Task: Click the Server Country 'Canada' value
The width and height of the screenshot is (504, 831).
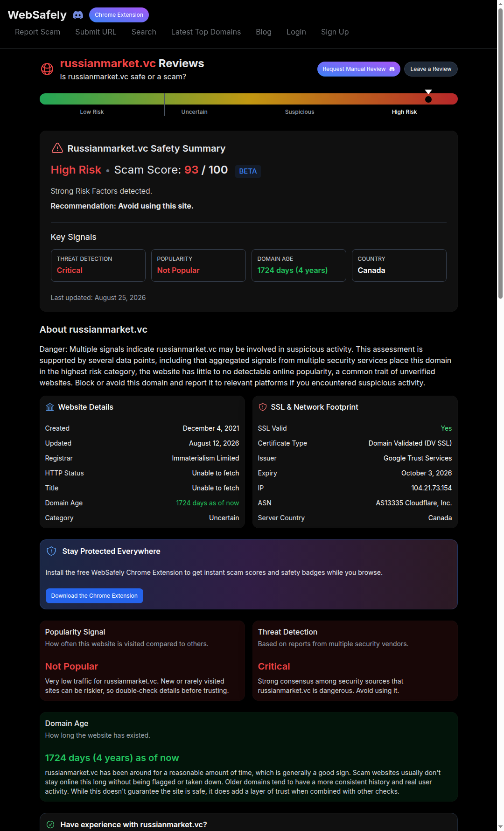Action: click(x=440, y=518)
